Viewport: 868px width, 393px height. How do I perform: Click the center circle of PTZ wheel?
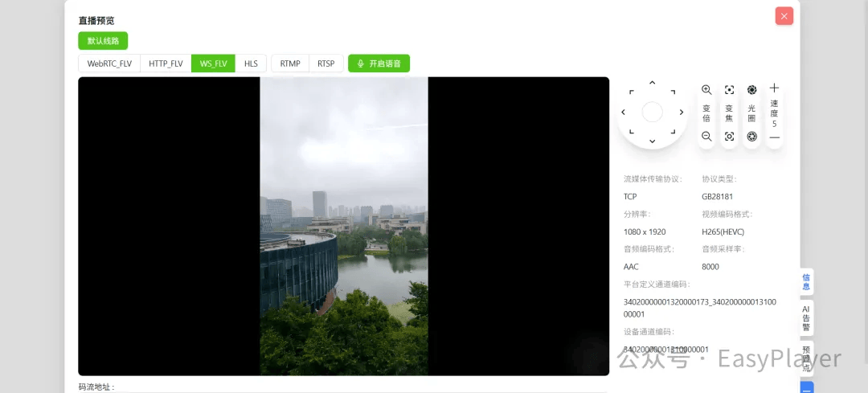click(652, 113)
